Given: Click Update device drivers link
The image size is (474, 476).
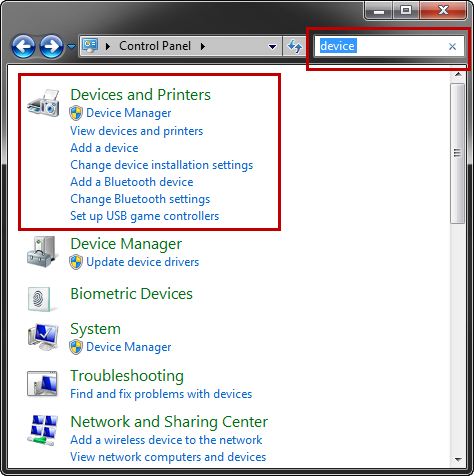Looking at the screenshot, I should [143, 262].
